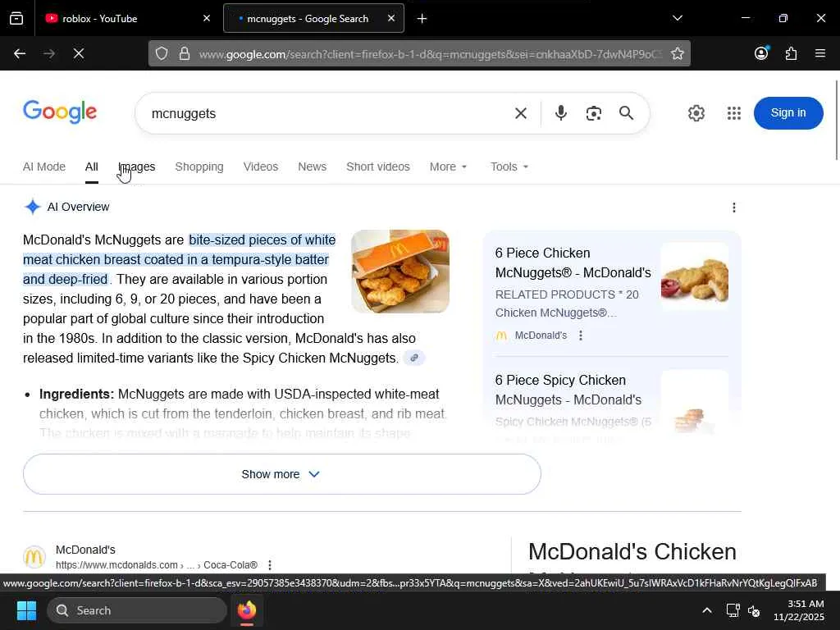
Task: Open Google apps grid
Action: point(734,113)
